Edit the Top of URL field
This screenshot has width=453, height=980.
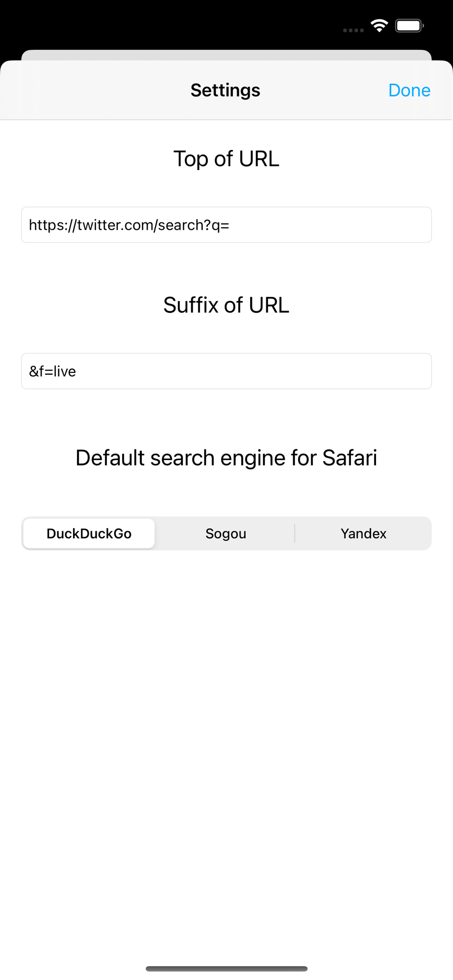(x=226, y=225)
